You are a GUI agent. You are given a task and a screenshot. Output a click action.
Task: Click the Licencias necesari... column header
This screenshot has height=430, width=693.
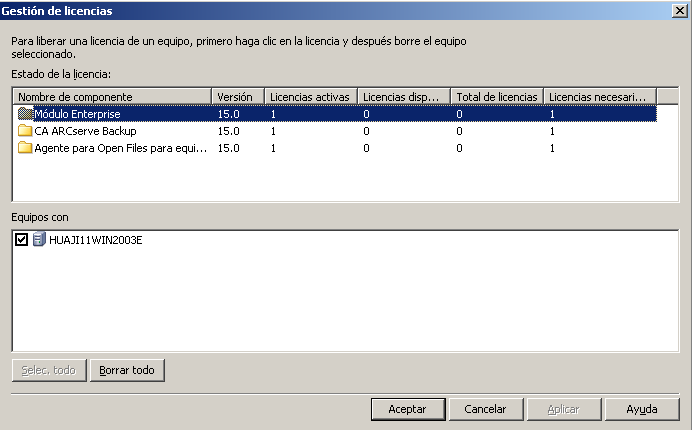pos(600,97)
